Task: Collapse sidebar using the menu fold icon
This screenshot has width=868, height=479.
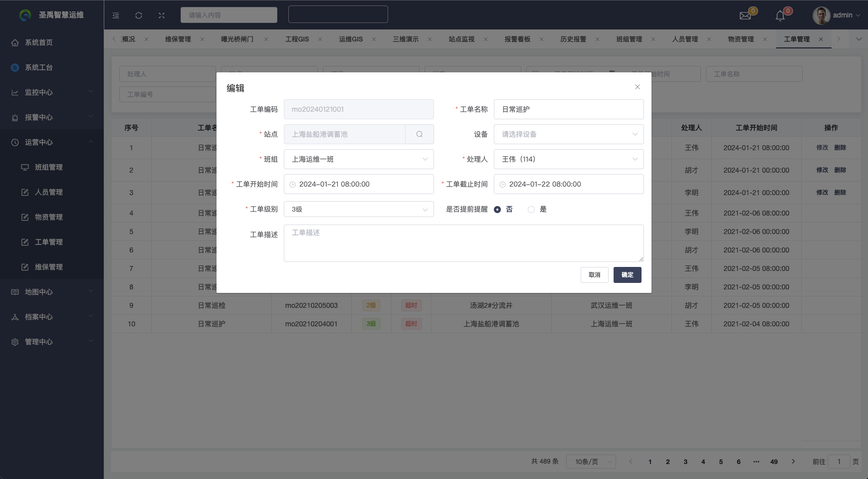Action: coord(116,15)
